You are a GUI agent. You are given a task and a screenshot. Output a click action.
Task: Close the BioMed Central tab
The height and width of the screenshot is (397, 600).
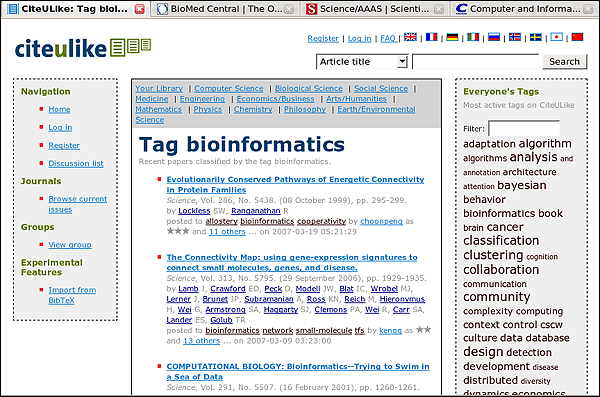290,9
